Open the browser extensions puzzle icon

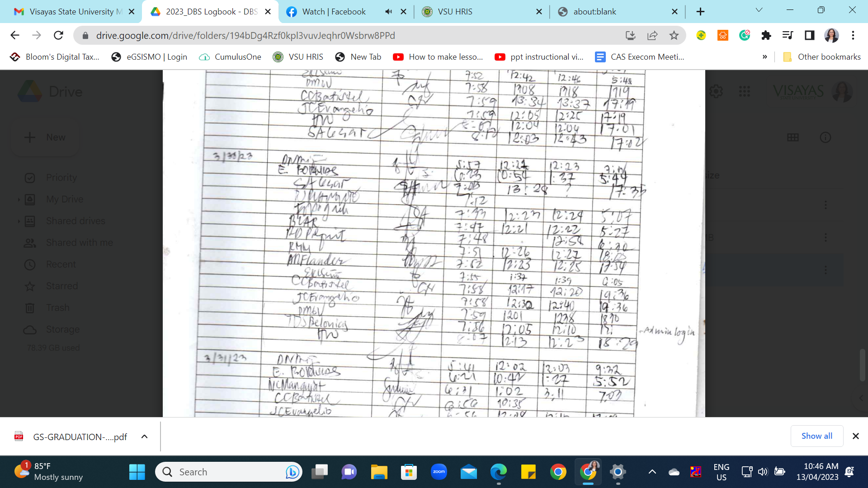(766, 35)
